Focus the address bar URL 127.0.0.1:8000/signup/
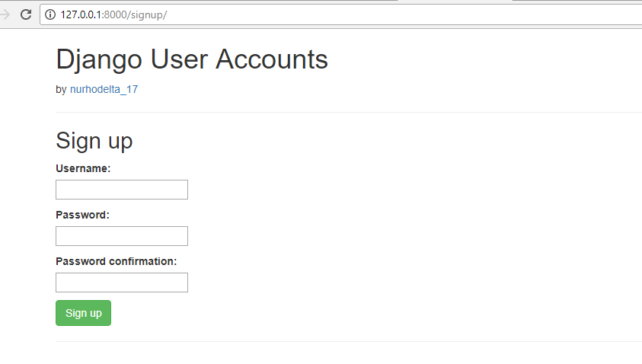Image resolution: width=642 pixels, height=364 pixels. [113, 14]
